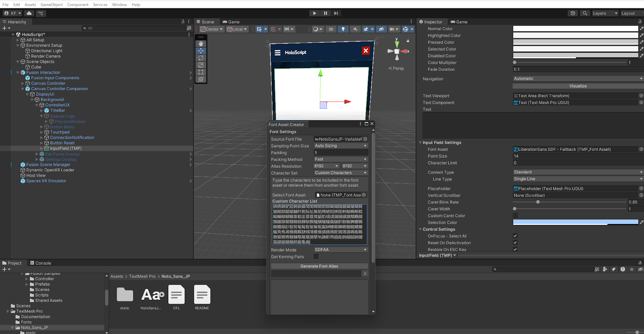The image size is (644, 334).
Task: Enable Get Kerning Pairs checkbox
Action: [316, 257]
